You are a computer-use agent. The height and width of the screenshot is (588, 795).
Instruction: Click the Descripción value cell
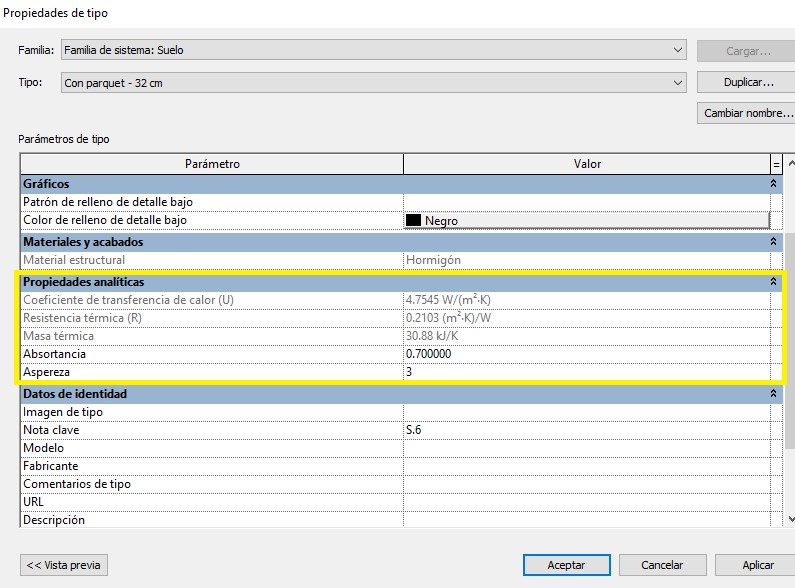tap(586, 520)
